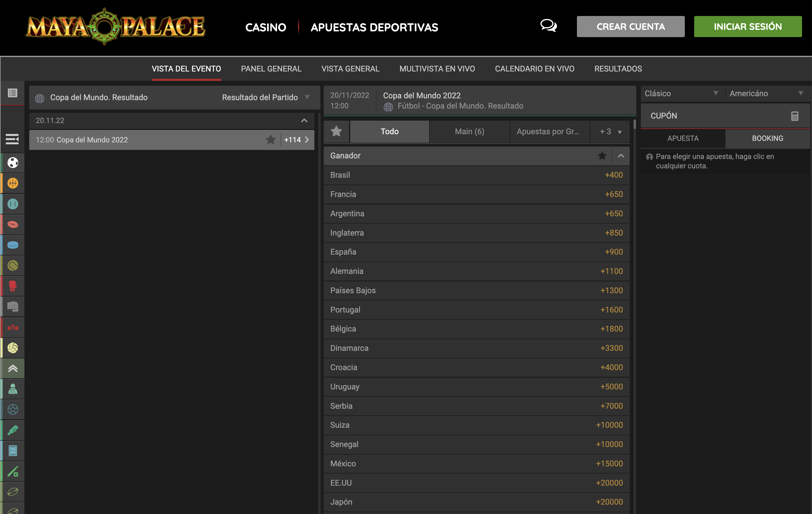Toggle favorites filter star beside Todo tab
812x514 pixels.
point(336,131)
